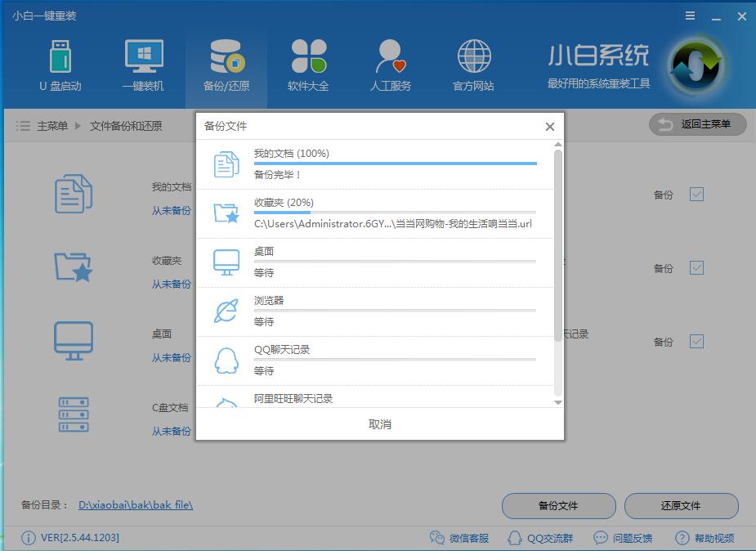The width and height of the screenshot is (756, 551).
Task: Switch to the 软件大全 tab
Action: tap(308, 54)
